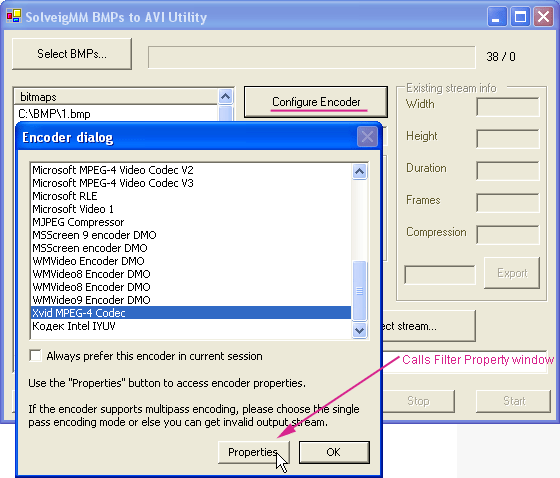
Task: Click the partially hidden stream... button
Action: tap(429, 326)
